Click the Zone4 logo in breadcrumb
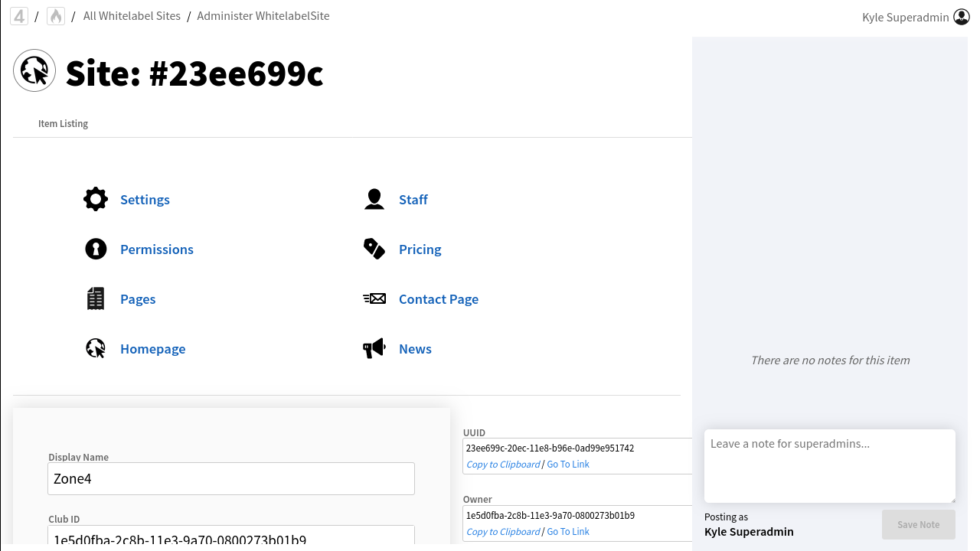Viewport: 980px width, 551px height. pos(19,16)
